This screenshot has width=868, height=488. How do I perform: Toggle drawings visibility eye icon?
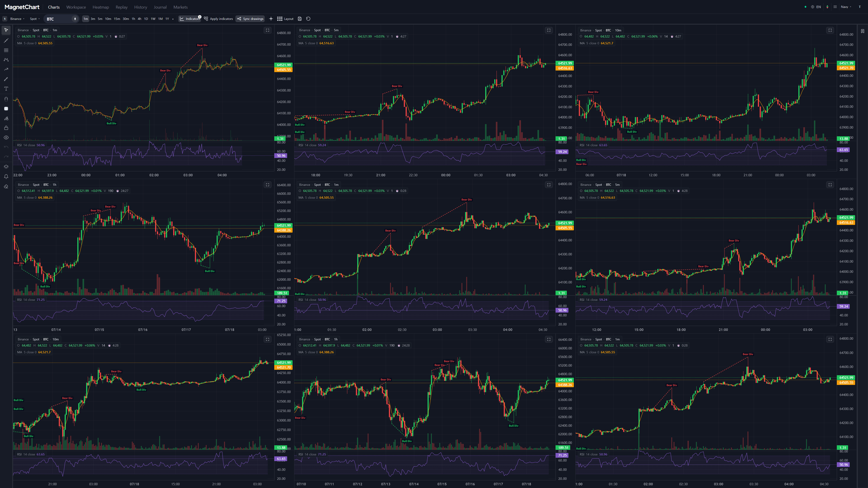tap(6, 137)
